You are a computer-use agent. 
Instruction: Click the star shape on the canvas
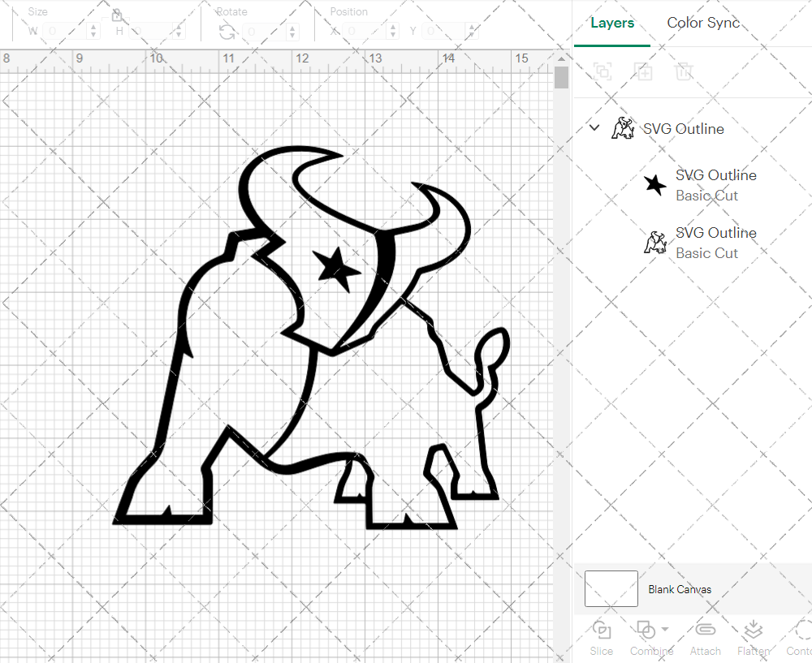pos(335,268)
